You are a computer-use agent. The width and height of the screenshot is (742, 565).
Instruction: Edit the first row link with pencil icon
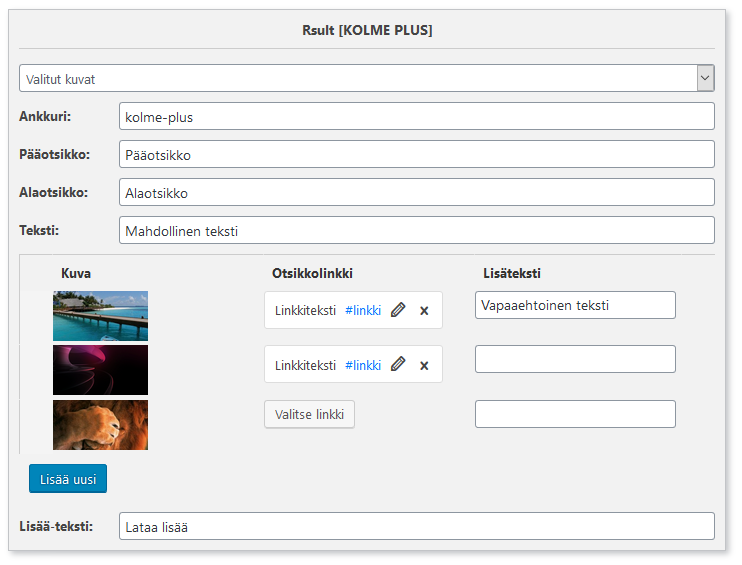click(x=398, y=310)
